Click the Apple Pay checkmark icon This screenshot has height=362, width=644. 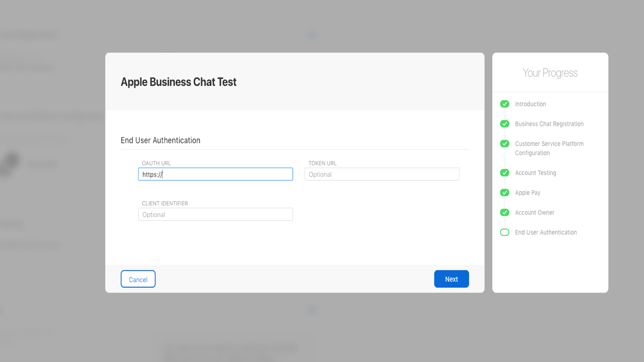coord(505,193)
